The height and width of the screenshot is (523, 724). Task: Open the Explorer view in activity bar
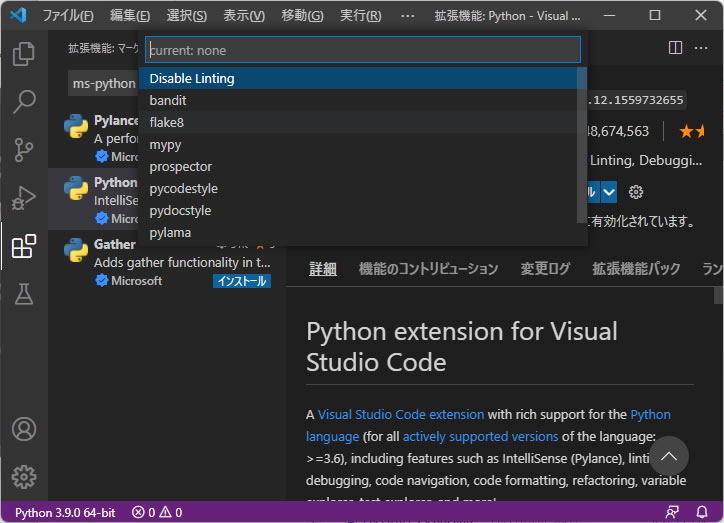[x=23, y=54]
